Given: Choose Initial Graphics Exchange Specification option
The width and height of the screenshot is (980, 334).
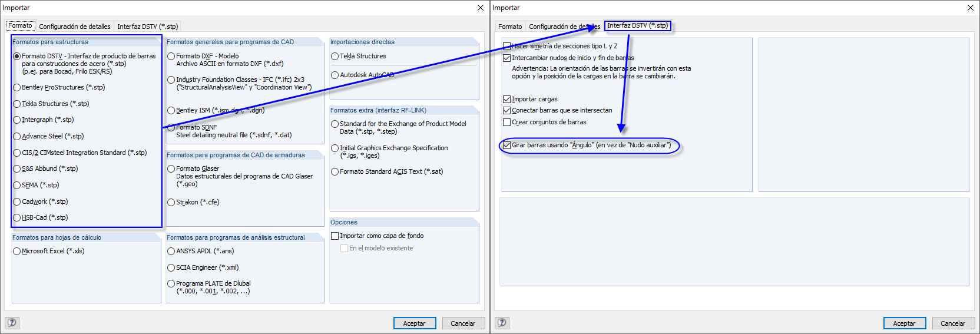Looking at the screenshot, I should (335, 148).
